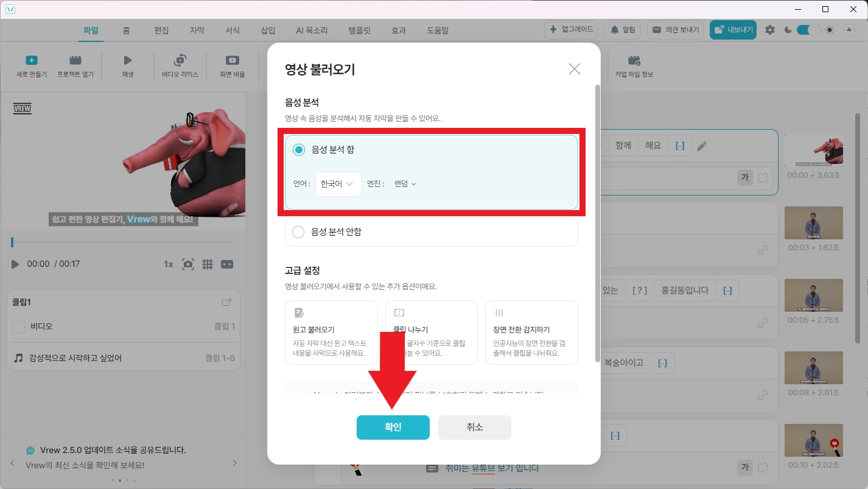Screen dimensions: 868x489
Task: Click the 의견 보내기 button
Action: [676, 30]
